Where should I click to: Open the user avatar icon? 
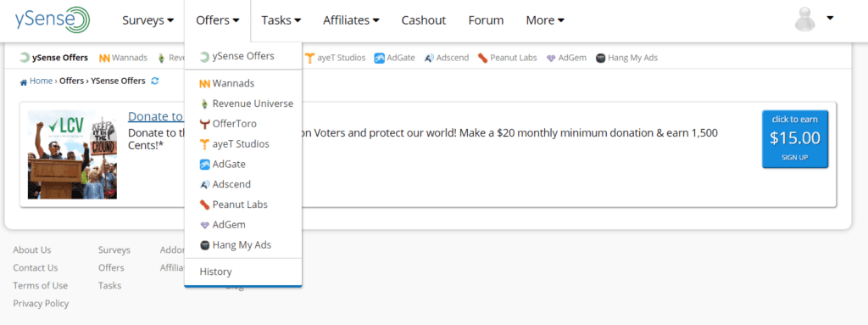(x=805, y=20)
